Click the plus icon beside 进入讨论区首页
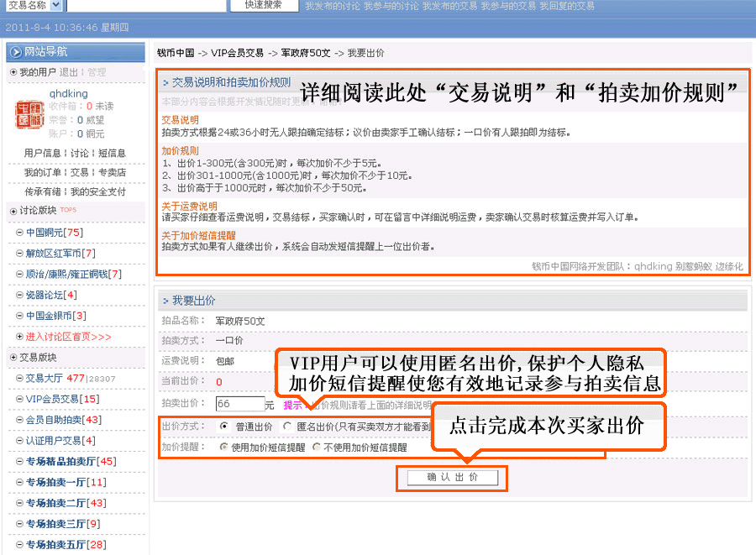This screenshot has width=756, height=555. point(19,337)
